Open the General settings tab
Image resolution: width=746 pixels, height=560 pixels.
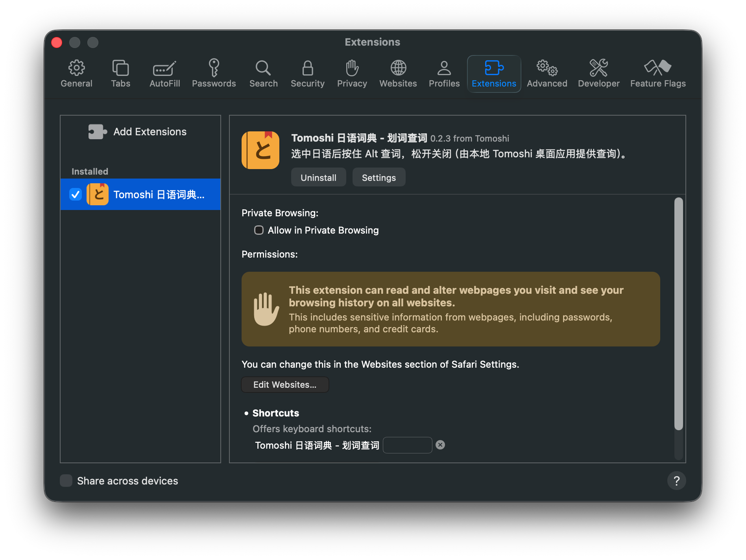(76, 74)
